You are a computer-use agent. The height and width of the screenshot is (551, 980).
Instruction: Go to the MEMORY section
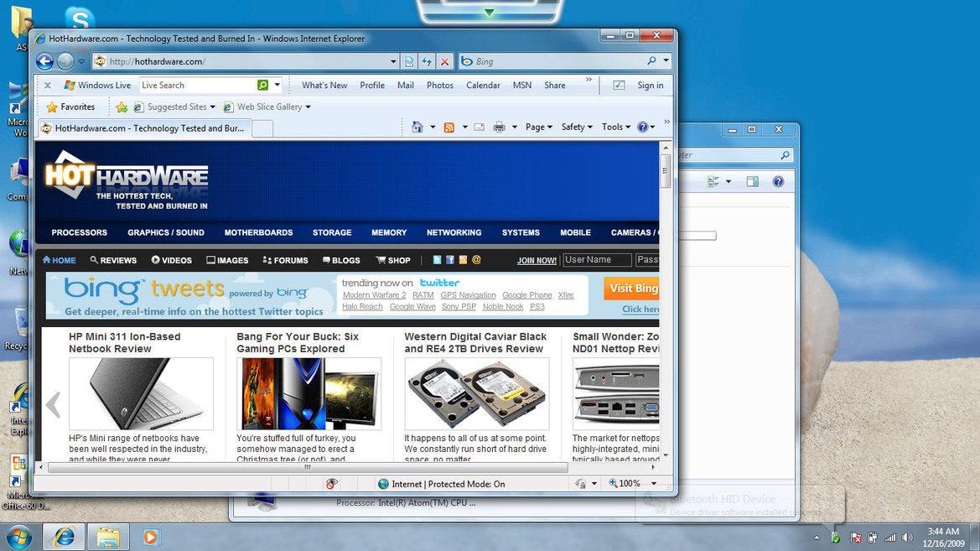pos(389,232)
